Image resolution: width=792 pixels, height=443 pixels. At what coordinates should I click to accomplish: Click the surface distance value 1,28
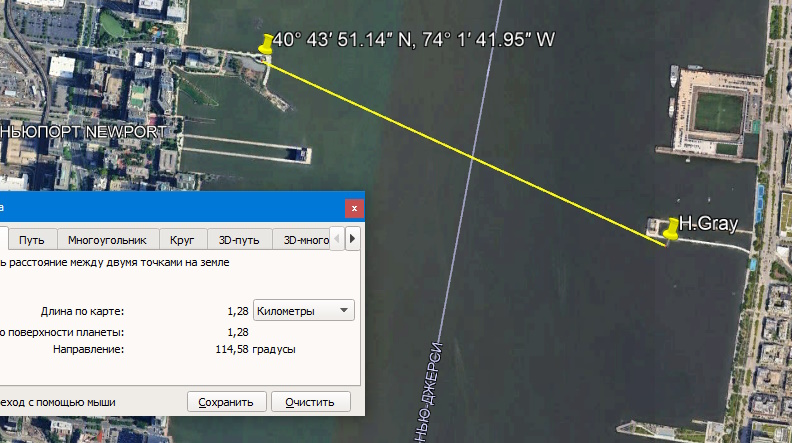(x=238, y=332)
